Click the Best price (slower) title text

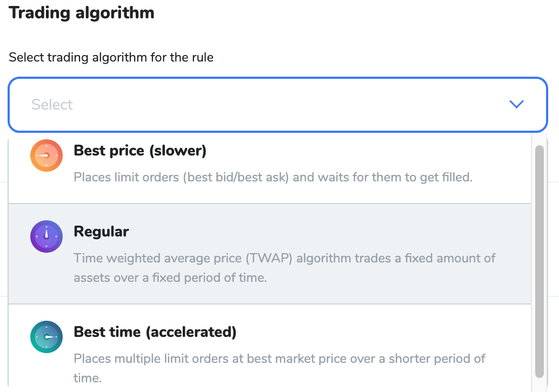(x=140, y=151)
